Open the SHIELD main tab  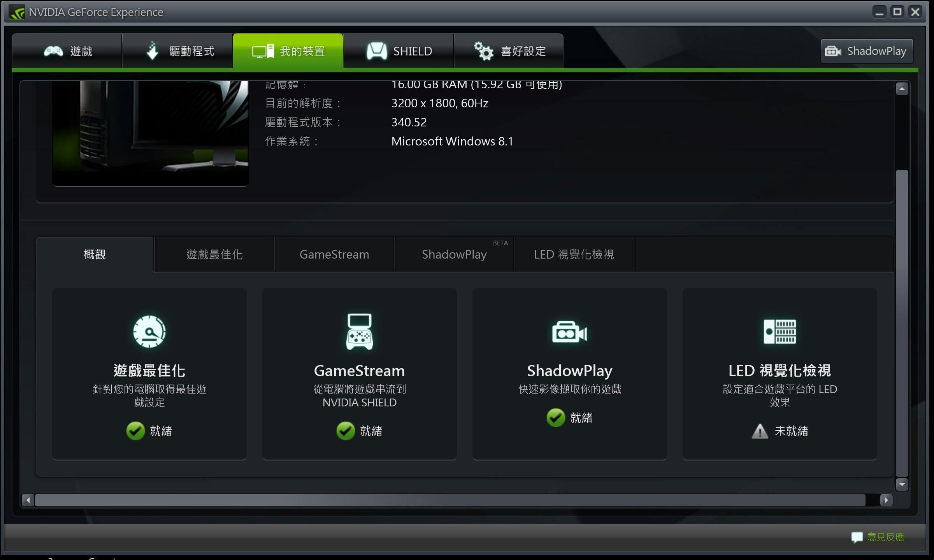pyautogui.click(x=399, y=51)
